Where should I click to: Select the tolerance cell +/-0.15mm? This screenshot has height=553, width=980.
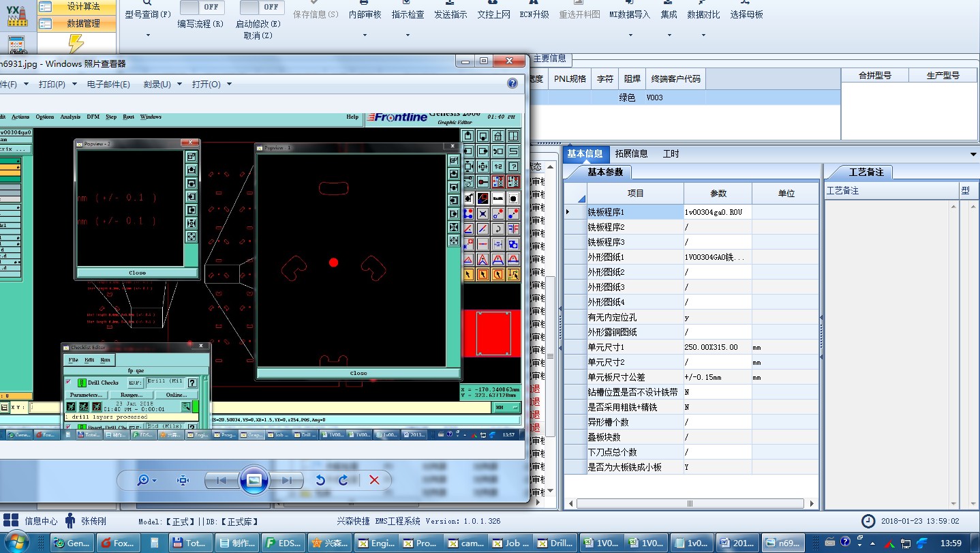[718, 377]
